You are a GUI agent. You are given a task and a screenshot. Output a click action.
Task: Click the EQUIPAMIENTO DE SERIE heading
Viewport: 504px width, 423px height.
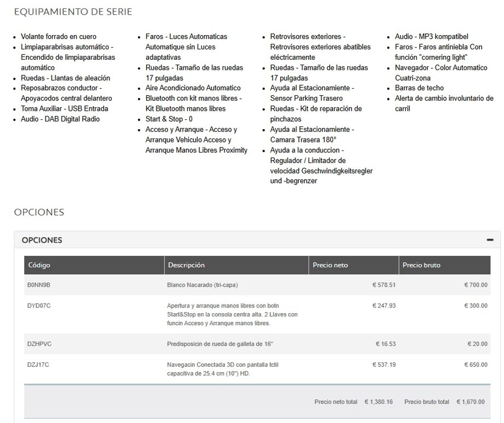pos(73,12)
